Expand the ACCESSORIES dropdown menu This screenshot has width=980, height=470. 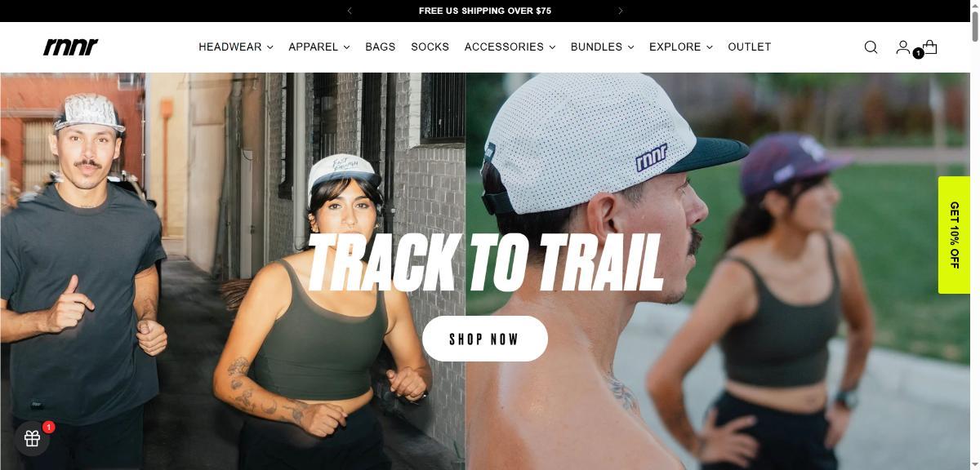pos(510,47)
